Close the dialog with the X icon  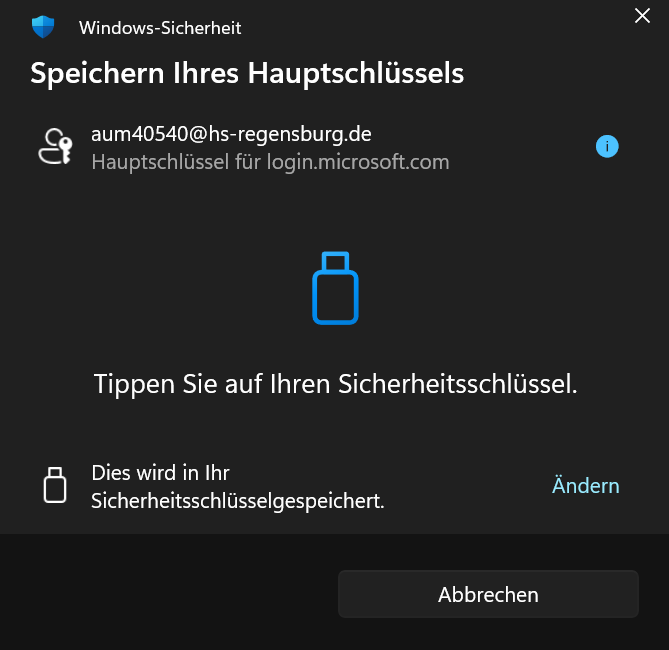pyautogui.click(x=642, y=16)
